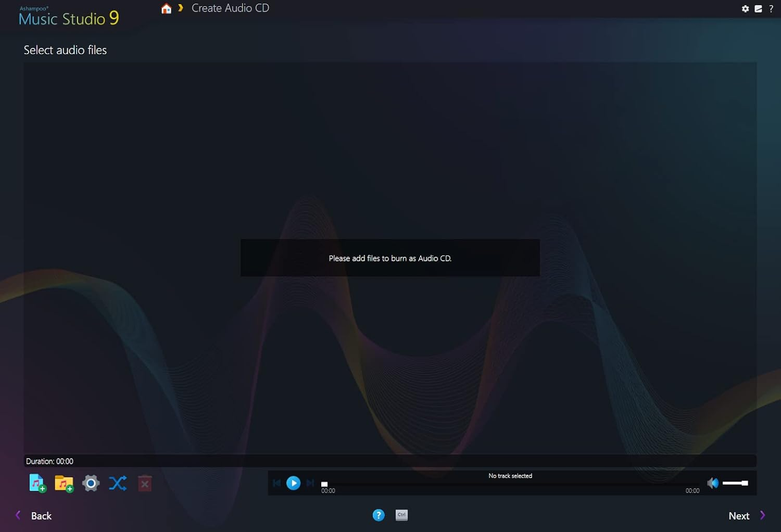Open the log/notes icon in top bar
The width and height of the screenshot is (781, 532).
pyautogui.click(x=759, y=8)
